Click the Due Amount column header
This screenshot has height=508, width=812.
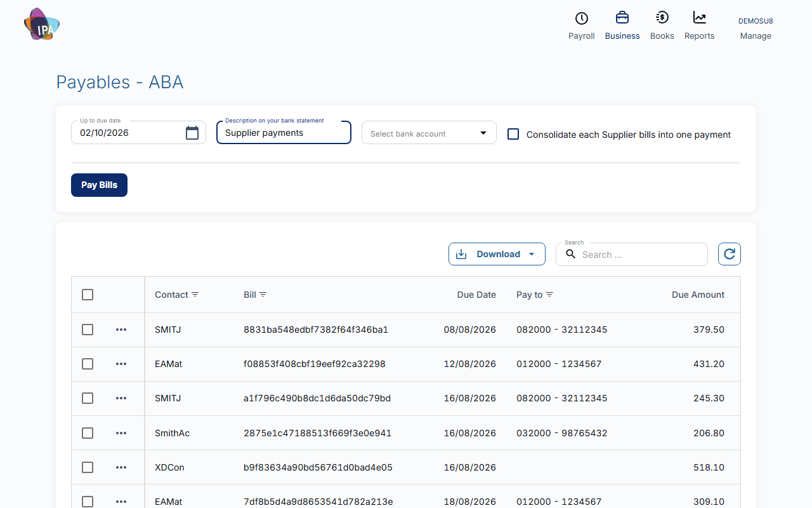pyautogui.click(x=698, y=295)
